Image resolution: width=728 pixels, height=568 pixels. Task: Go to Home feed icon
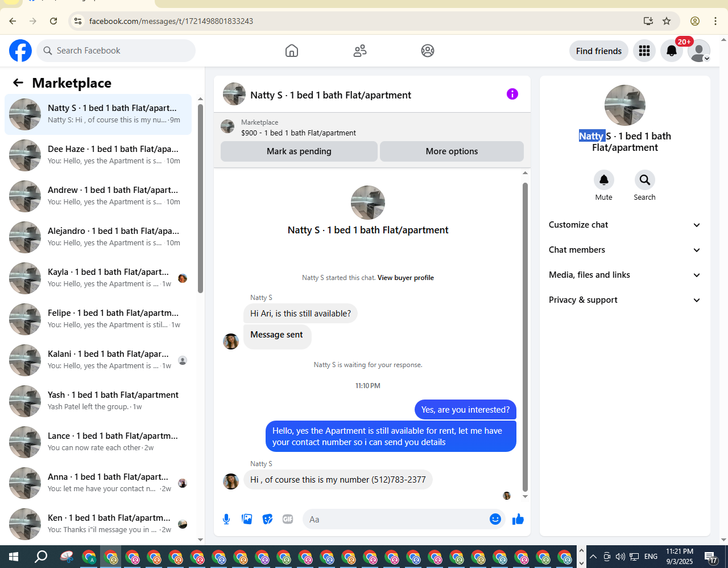point(292,51)
